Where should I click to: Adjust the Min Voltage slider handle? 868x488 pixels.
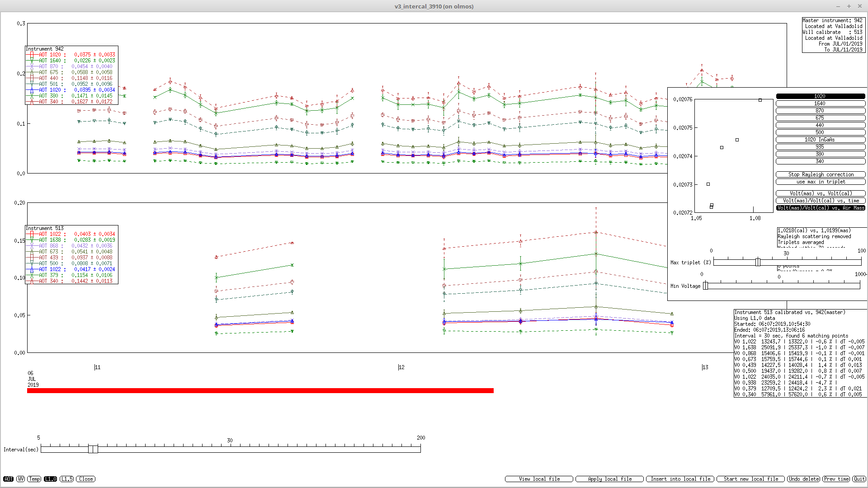pyautogui.click(x=705, y=286)
